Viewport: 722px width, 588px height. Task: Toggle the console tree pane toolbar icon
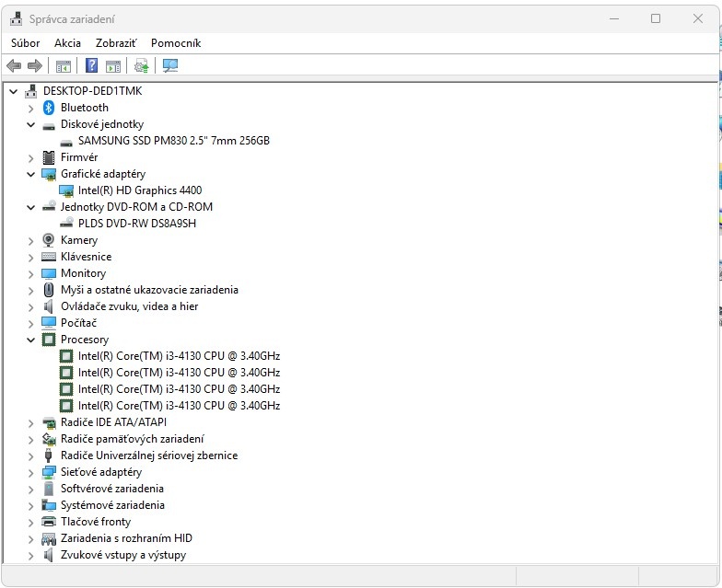click(63, 66)
